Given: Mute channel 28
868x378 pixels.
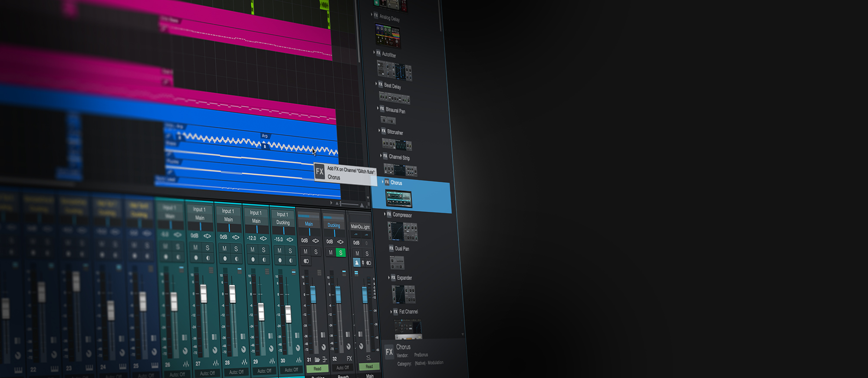Looking at the screenshot, I should [x=224, y=248].
